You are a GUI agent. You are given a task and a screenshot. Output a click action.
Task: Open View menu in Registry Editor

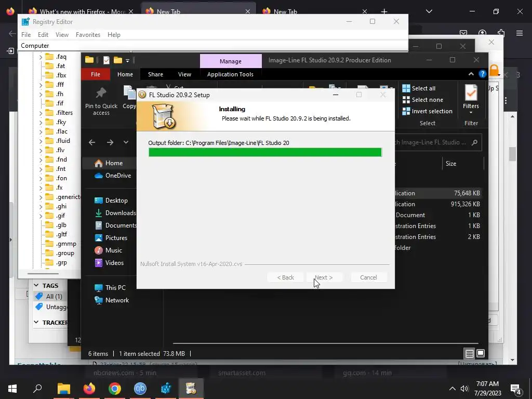click(62, 35)
